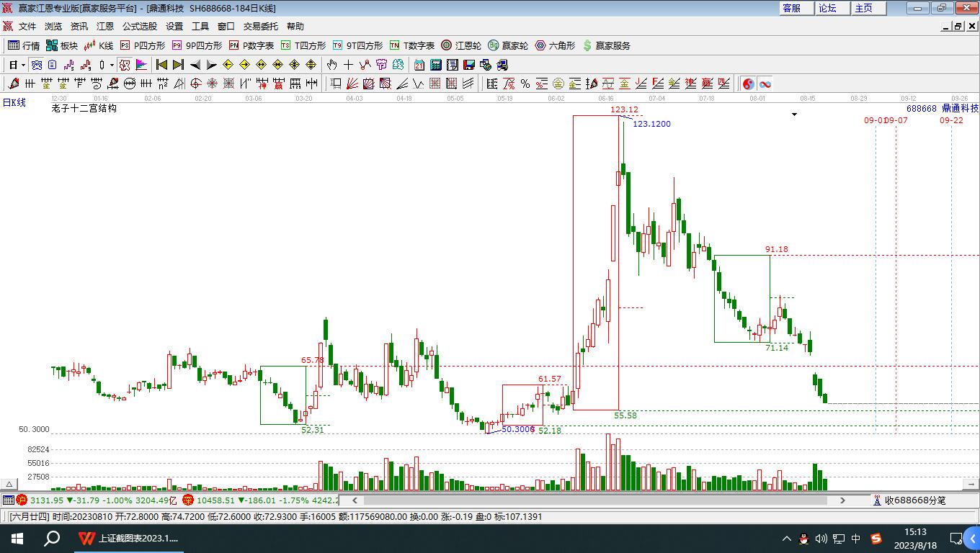Viewport: 980px width, 553px height.
Task: Click the 日K线 period label
Action: tap(14, 102)
